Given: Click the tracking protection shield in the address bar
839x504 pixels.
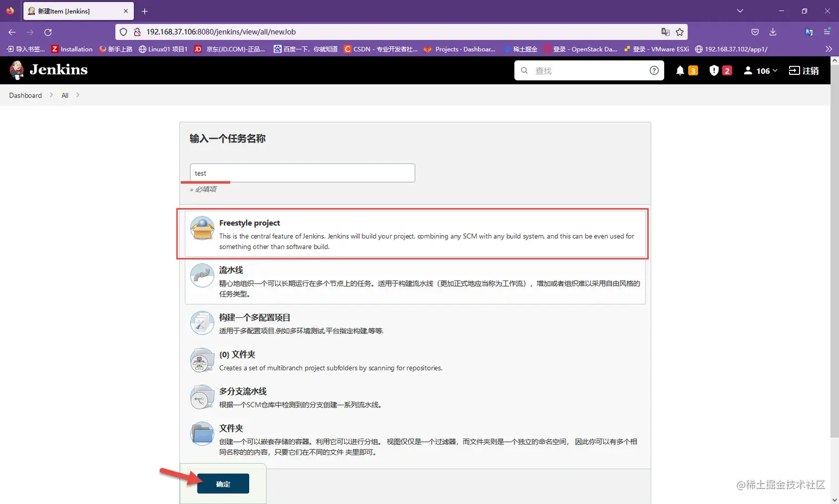Looking at the screenshot, I should [123, 32].
